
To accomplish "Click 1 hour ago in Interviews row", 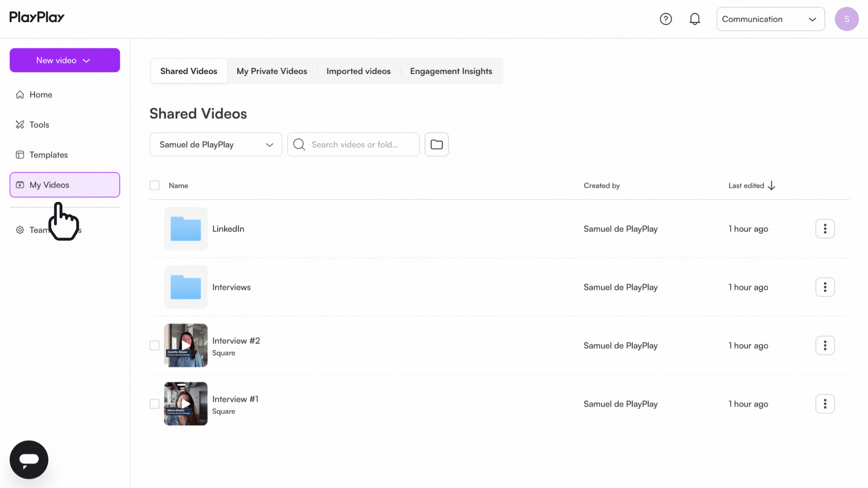I will [x=748, y=287].
